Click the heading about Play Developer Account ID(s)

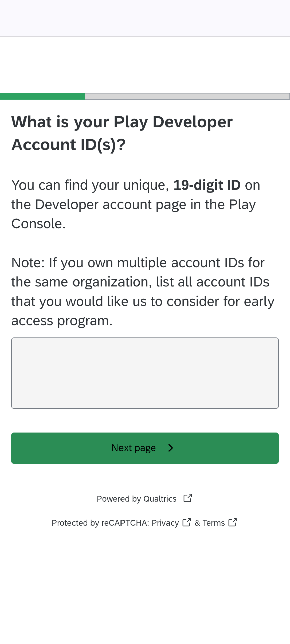(x=122, y=133)
